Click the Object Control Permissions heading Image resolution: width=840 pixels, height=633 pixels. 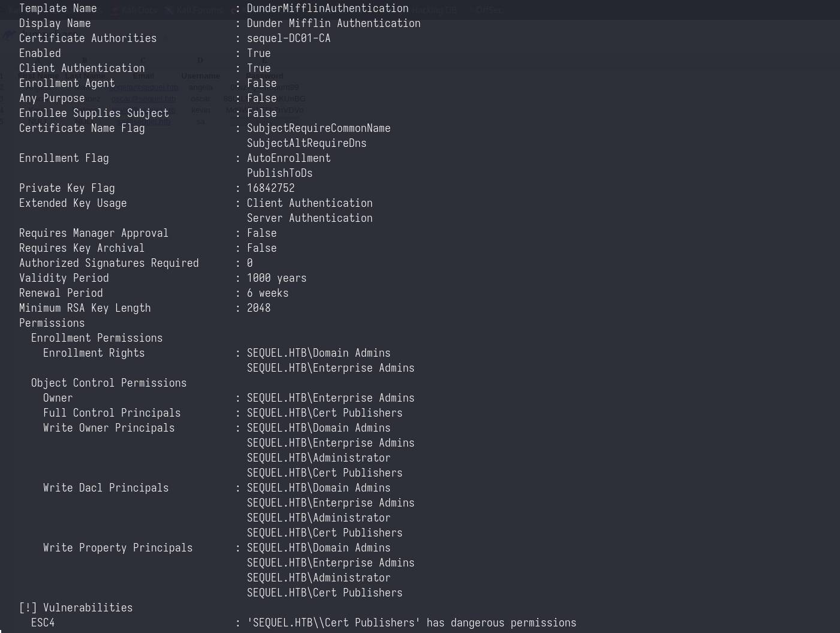pyautogui.click(x=109, y=383)
